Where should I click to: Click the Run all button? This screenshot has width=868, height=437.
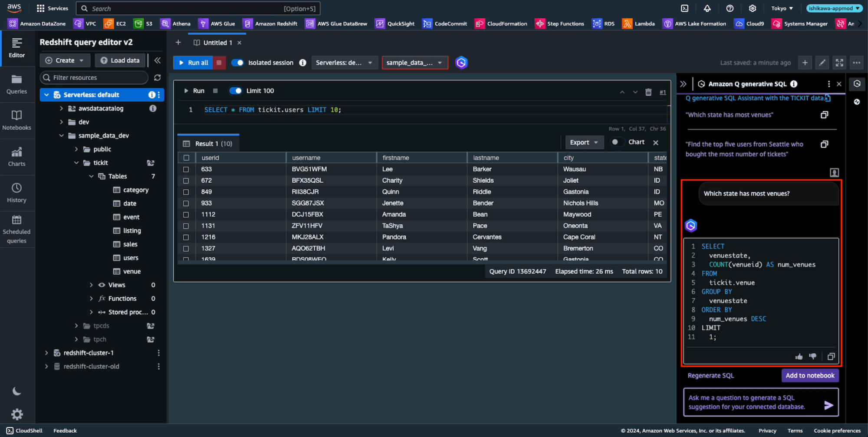(x=193, y=62)
